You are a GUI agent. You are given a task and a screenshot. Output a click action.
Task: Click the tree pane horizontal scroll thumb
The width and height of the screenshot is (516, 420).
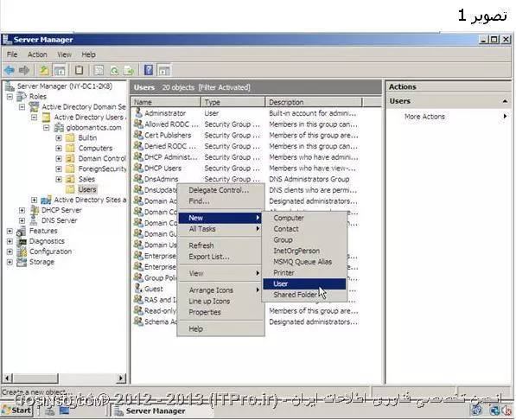click(x=35, y=378)
